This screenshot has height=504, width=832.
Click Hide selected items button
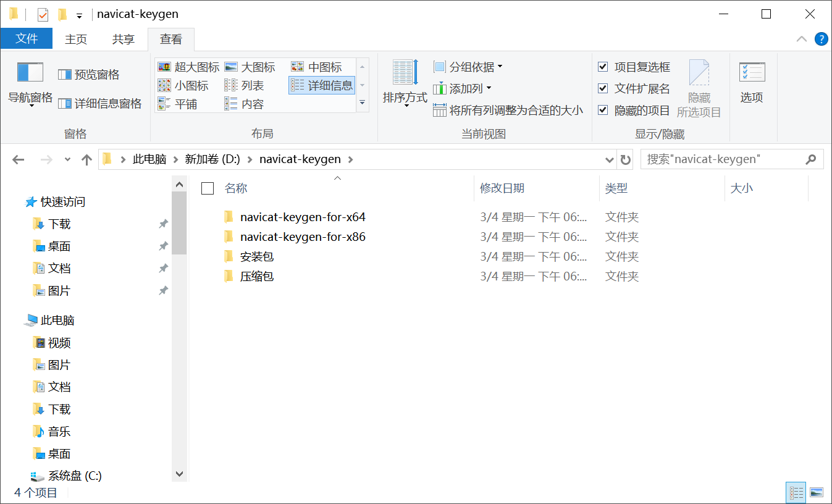click(699, 89)
